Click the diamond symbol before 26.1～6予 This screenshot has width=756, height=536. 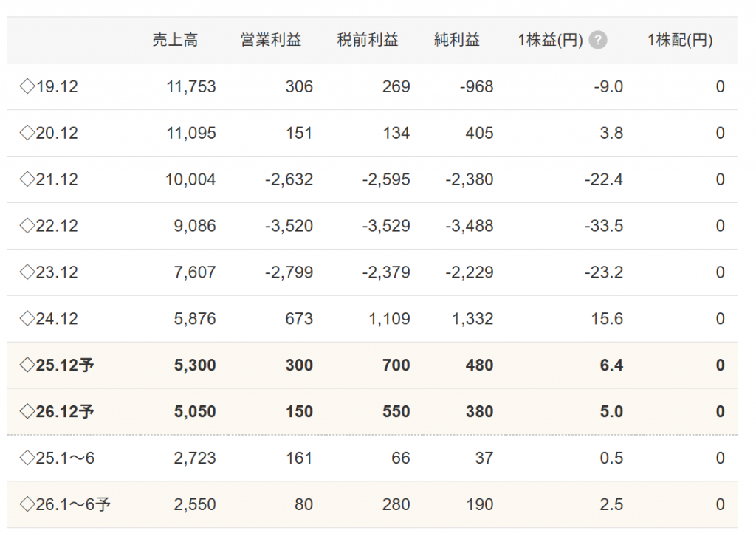(27, 505)
